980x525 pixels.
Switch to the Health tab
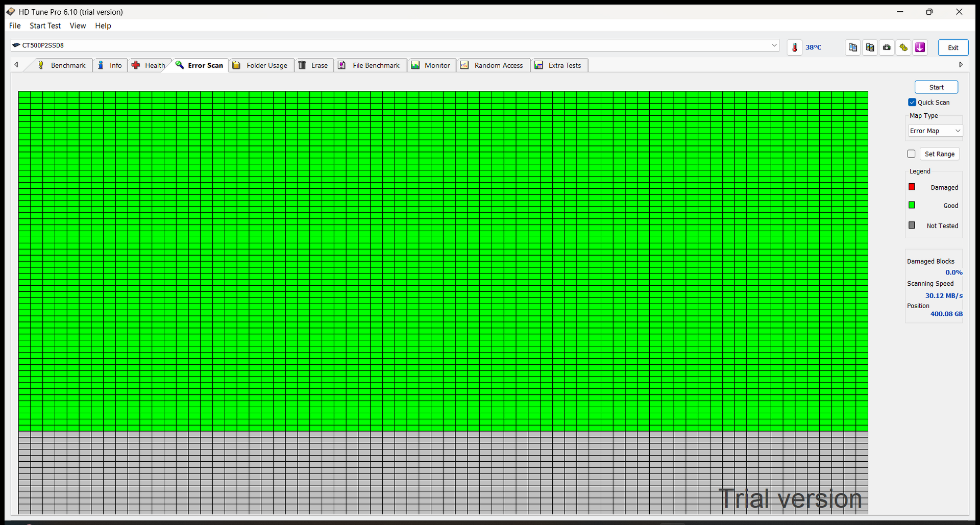point(149,65)
